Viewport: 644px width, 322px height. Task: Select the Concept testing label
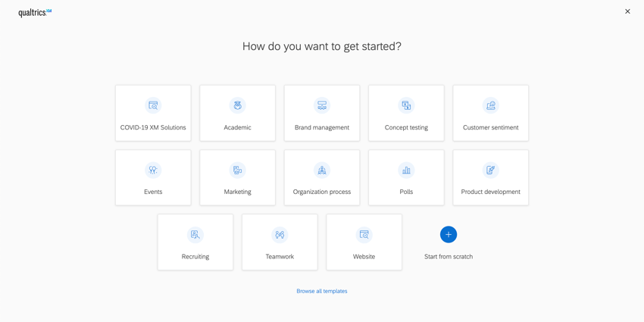[406, 128]
